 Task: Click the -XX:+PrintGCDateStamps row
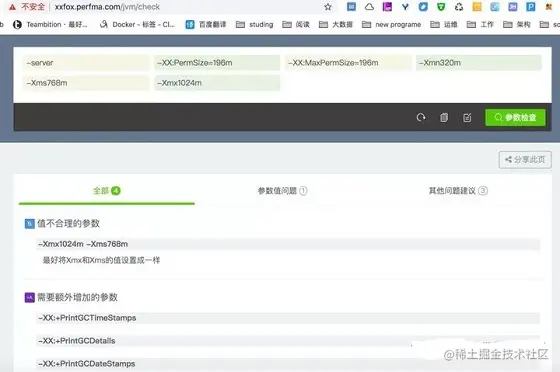click(288, 364)
